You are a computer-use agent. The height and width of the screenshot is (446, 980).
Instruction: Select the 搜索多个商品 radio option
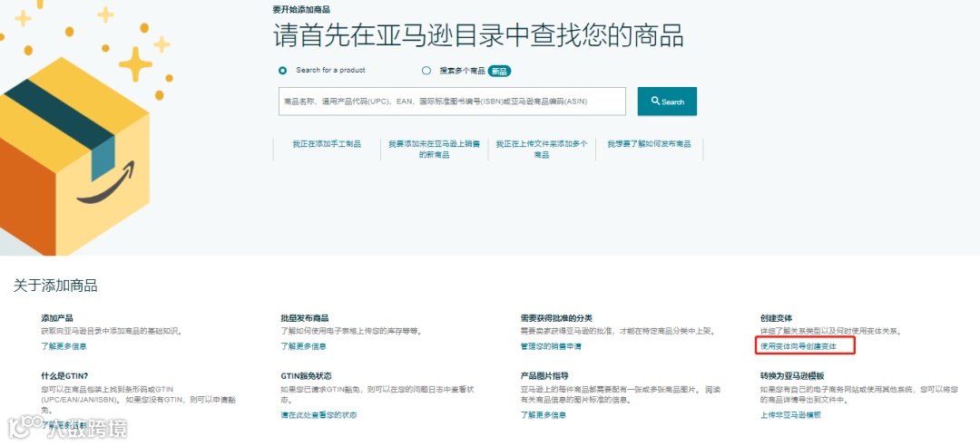tap(426, 71)
